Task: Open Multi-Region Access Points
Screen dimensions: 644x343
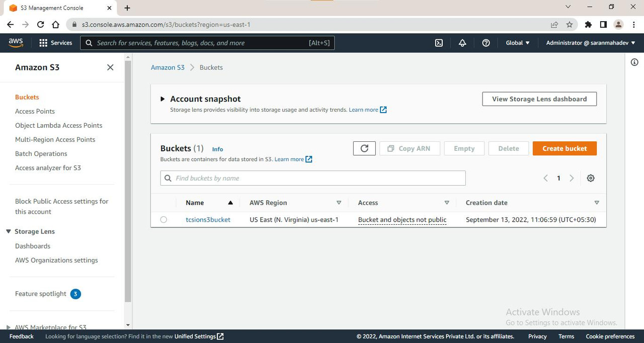Action: coord(55,139)
